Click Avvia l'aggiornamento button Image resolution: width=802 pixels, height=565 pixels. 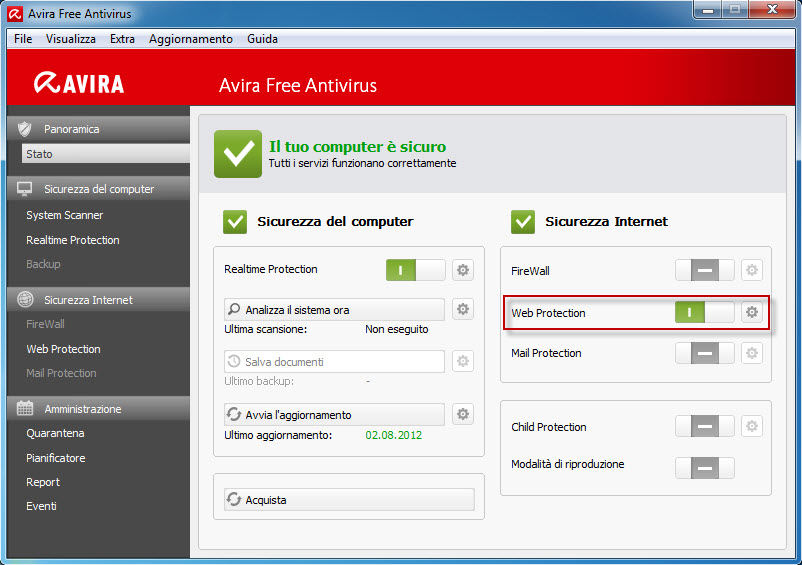point(335,415)
